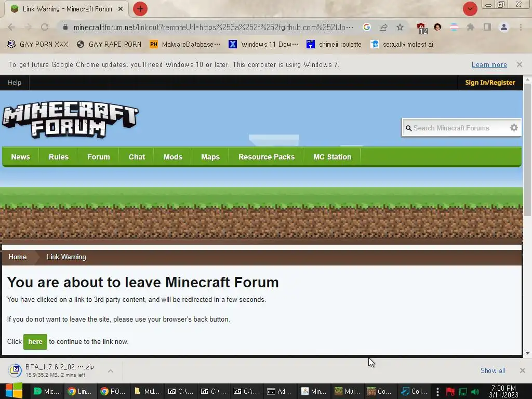Open the Rules tab
This screenshot has height=399, width=532.
[x=58, y=157]
